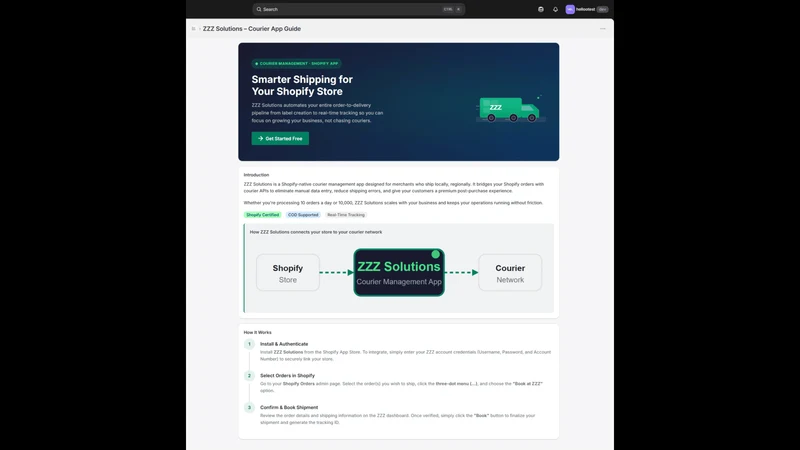
Task: Click step 3 number circle
Action: (249, 408)
